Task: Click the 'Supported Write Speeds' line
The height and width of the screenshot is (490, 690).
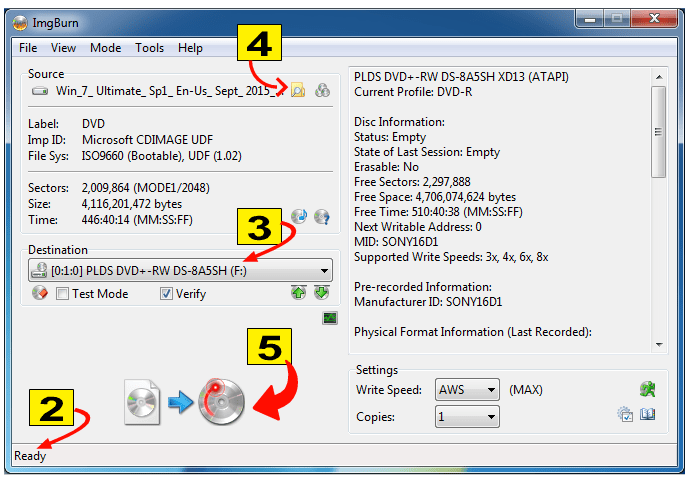Action: pos(451,257)
